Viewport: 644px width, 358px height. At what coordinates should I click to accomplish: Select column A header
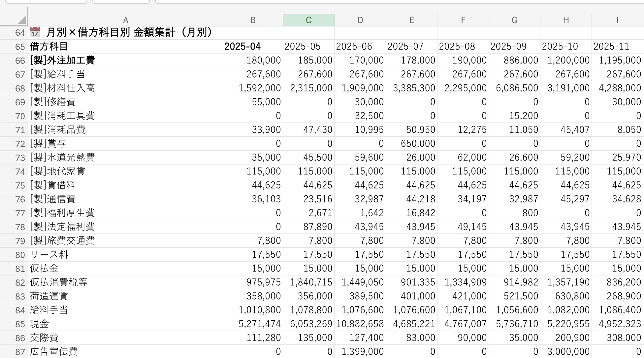(125, 20)
